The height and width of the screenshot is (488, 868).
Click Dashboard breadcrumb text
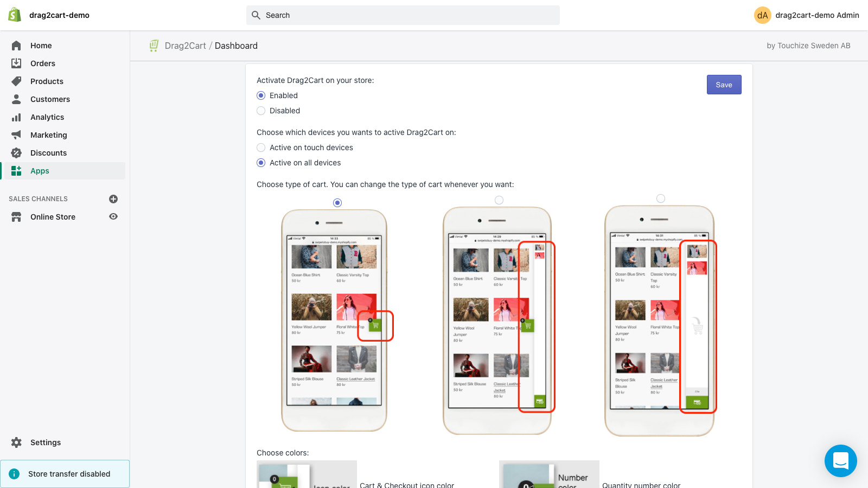pyautogui.click(x=236, y=46)
